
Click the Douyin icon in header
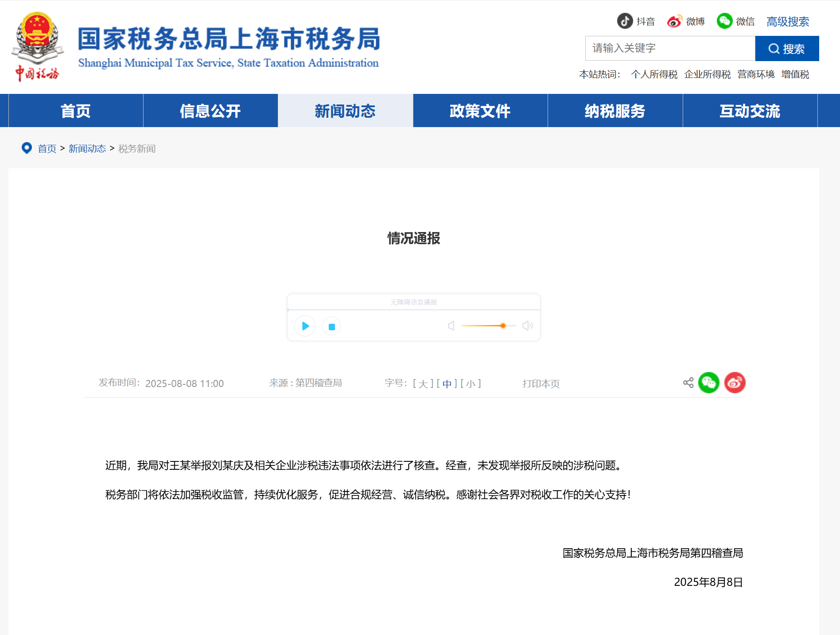point(625,21)
